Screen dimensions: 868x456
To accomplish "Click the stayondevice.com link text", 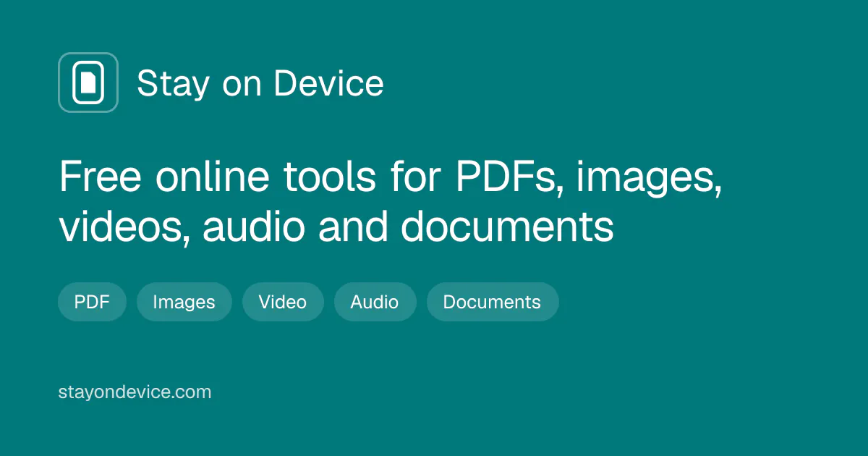I will tap(135, 392).
